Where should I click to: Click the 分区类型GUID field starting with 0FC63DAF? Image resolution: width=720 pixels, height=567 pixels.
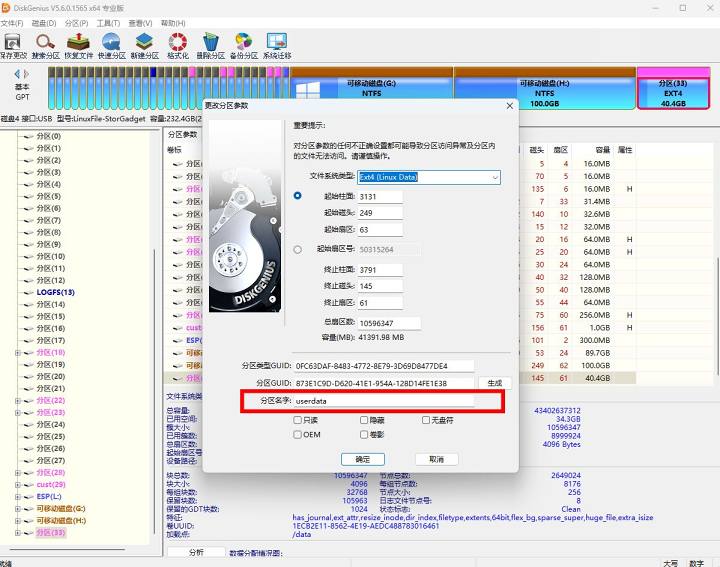point(384,366)
